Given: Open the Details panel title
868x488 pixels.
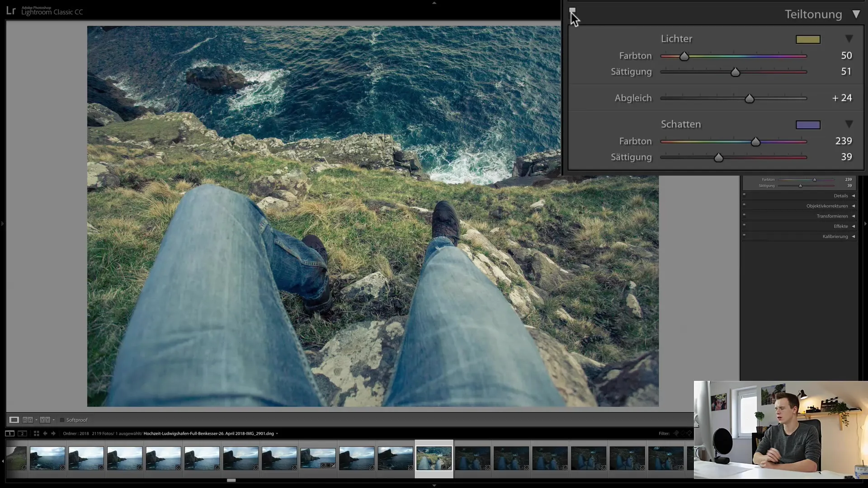Looking at the screenshot, I should [x=841, y=196].
